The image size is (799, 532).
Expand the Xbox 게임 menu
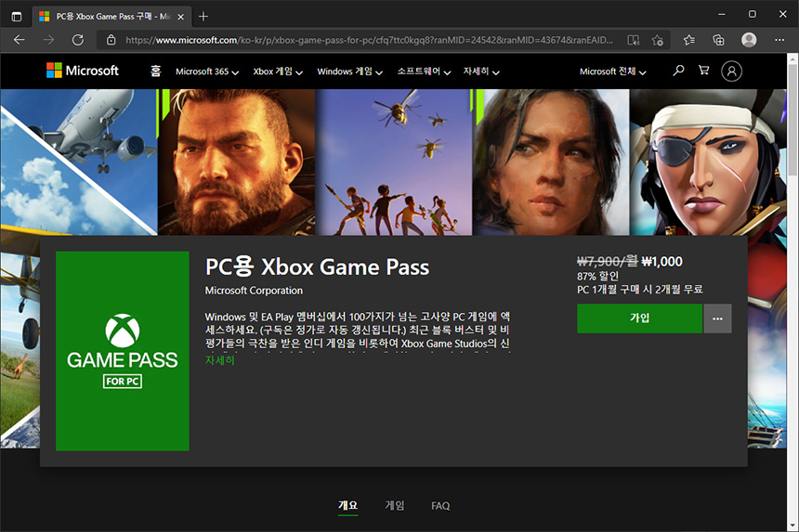[278, 71]
